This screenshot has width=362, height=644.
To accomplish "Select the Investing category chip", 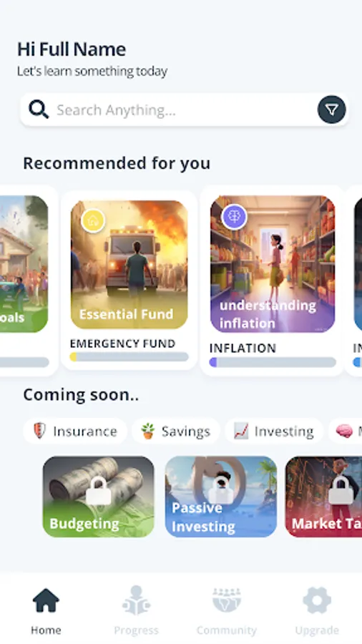I will (x=274, y=431).
